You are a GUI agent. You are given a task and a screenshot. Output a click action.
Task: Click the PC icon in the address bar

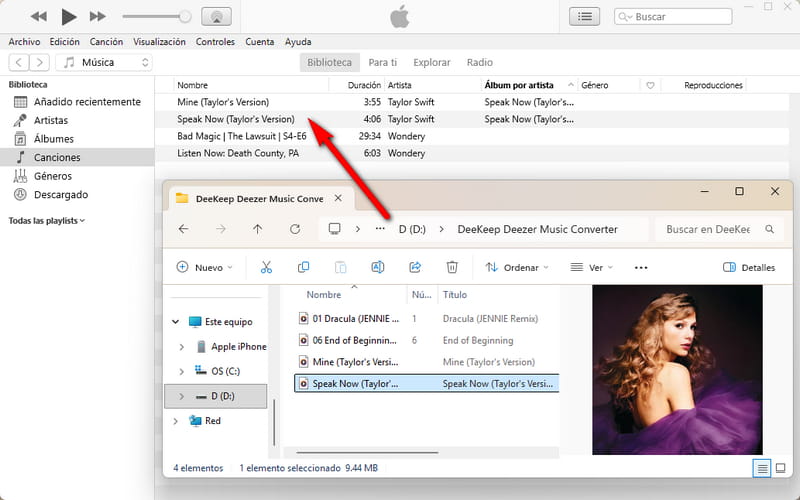(334, 229)
